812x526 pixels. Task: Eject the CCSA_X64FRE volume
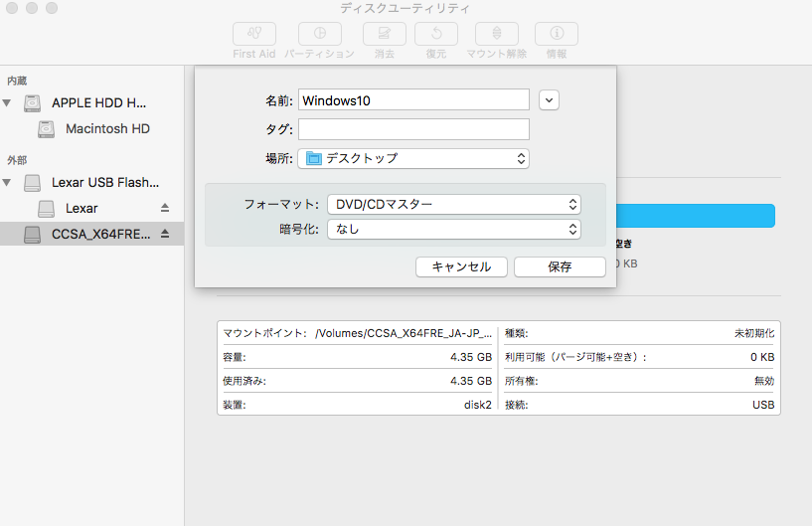(x=165, y=234)
